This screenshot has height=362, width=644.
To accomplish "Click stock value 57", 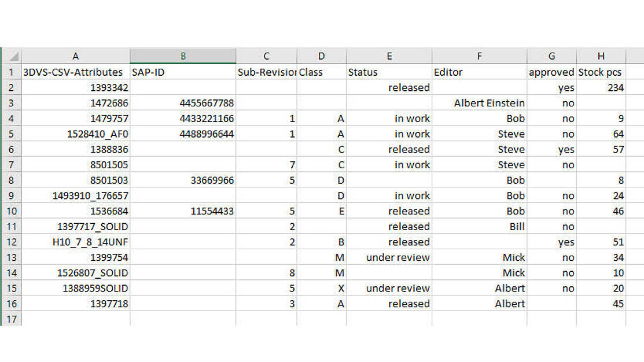I will tap(601, 149).
